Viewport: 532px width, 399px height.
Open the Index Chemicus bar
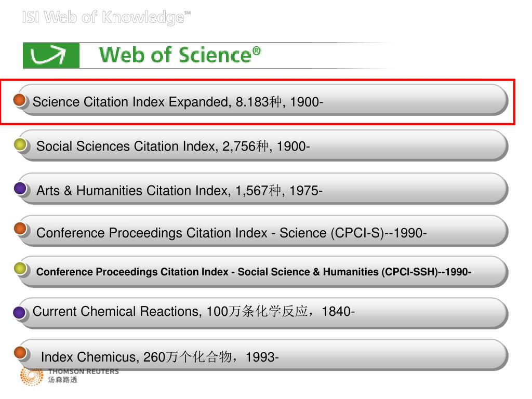(x=262, y=355)
